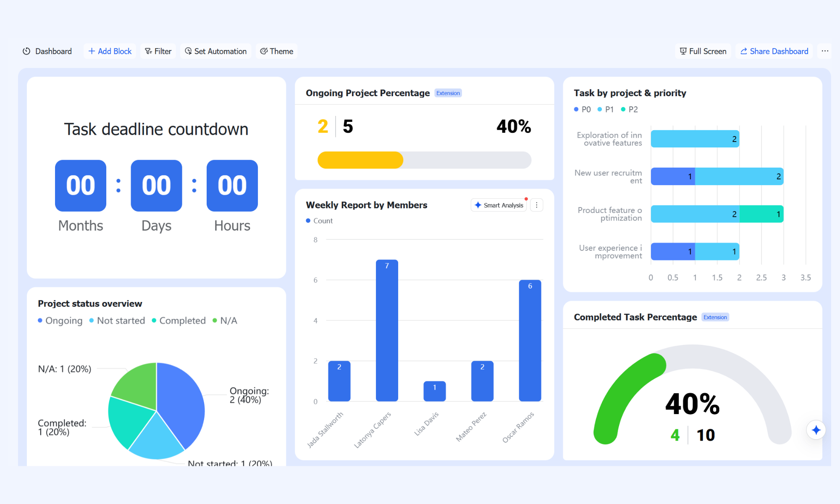Open the Theme palette option
This screenshot has height=504, width=840.
coord(277,51)
